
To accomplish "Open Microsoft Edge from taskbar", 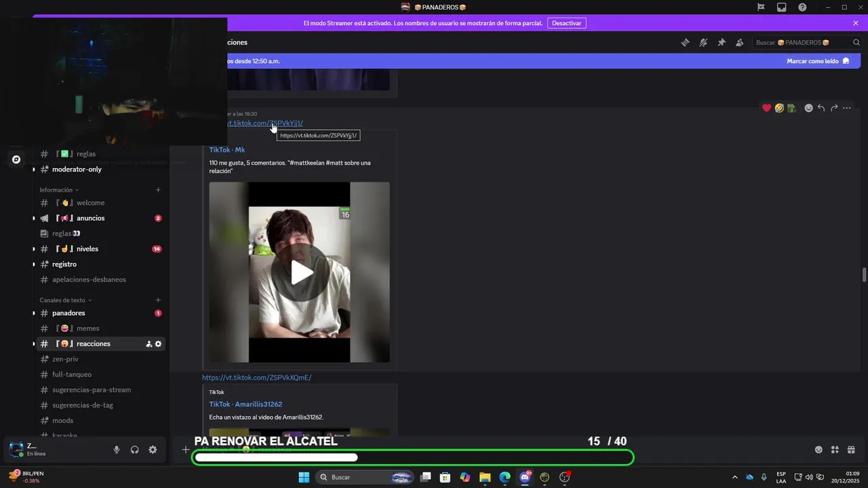I will [x=505, y=477].
